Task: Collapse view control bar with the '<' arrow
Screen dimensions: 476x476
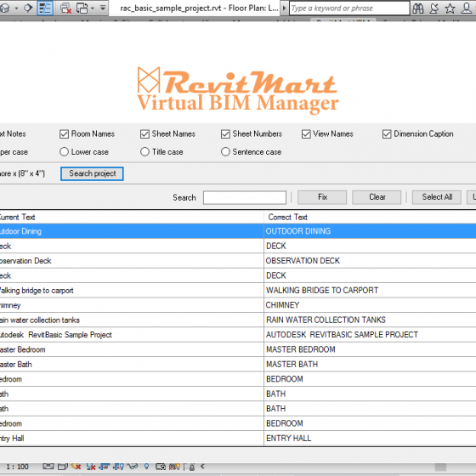Action: click(202, 467)
